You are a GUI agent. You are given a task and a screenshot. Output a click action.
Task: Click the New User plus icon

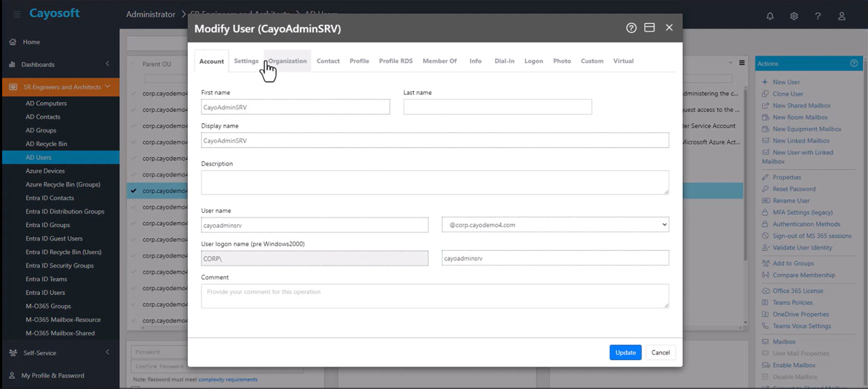[766, 82]
